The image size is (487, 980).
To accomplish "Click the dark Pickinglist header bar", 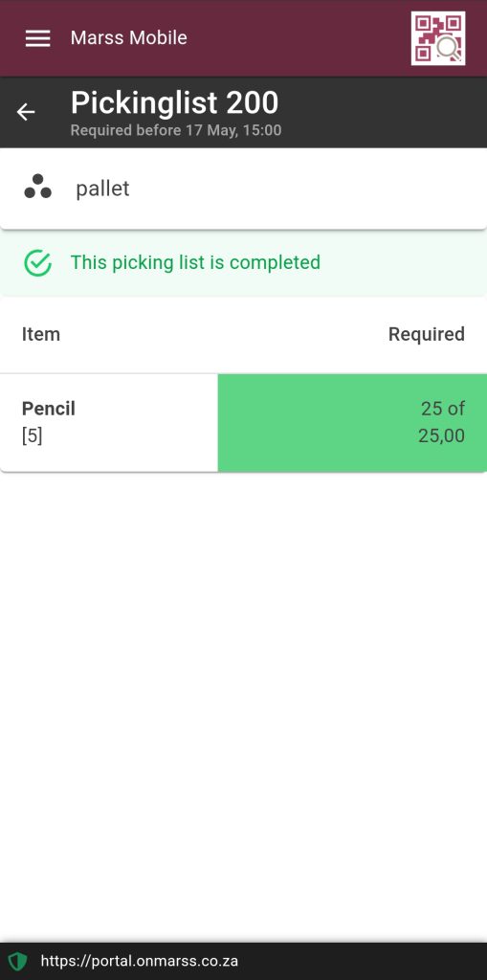I will [x=243, y=113].
